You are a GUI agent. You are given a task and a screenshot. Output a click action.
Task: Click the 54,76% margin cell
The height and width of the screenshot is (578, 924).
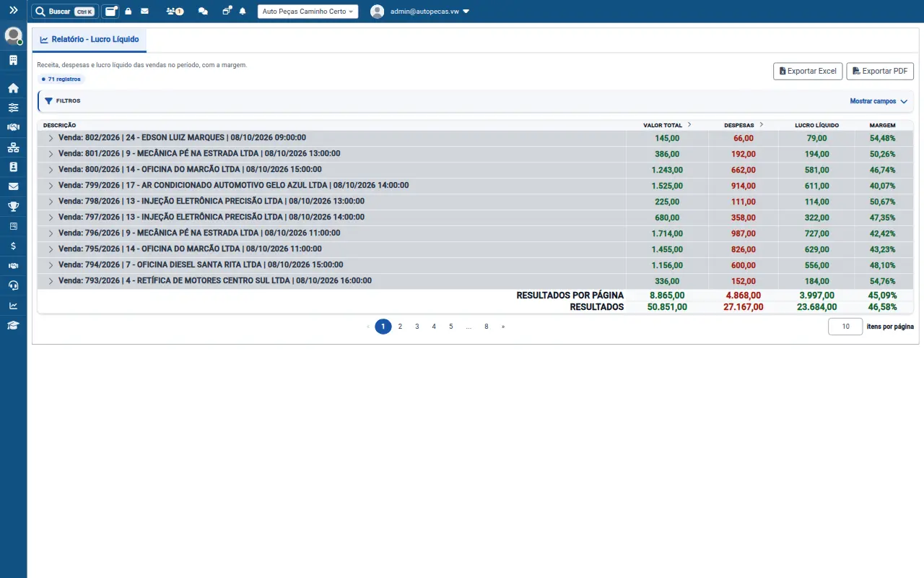point(883,281)
